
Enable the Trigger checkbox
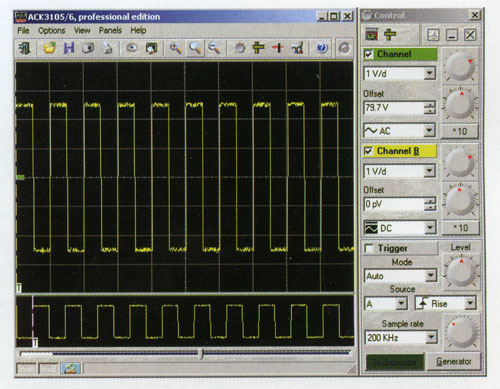369,248
